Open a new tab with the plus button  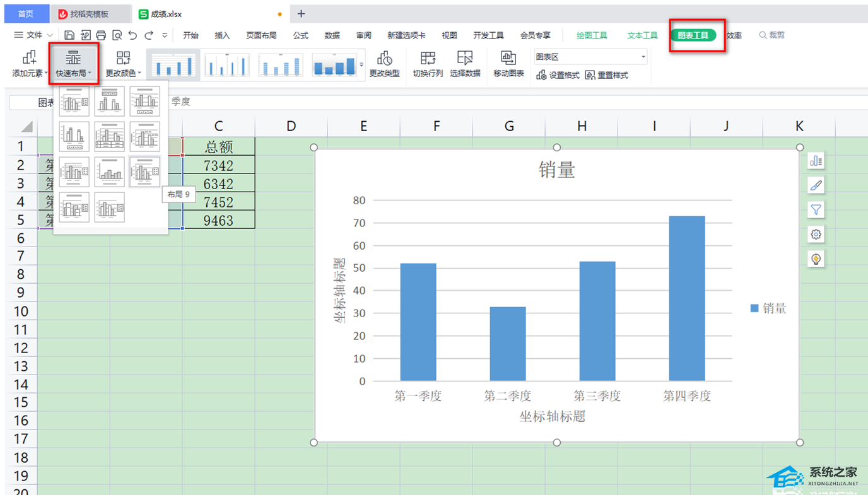tap(301, 14)
